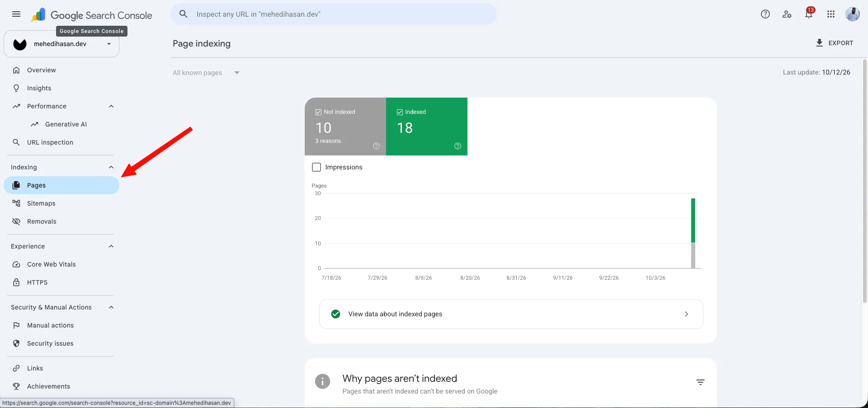Click the Export download button
The height and width of the screenshot is (408, 868).
834,43
